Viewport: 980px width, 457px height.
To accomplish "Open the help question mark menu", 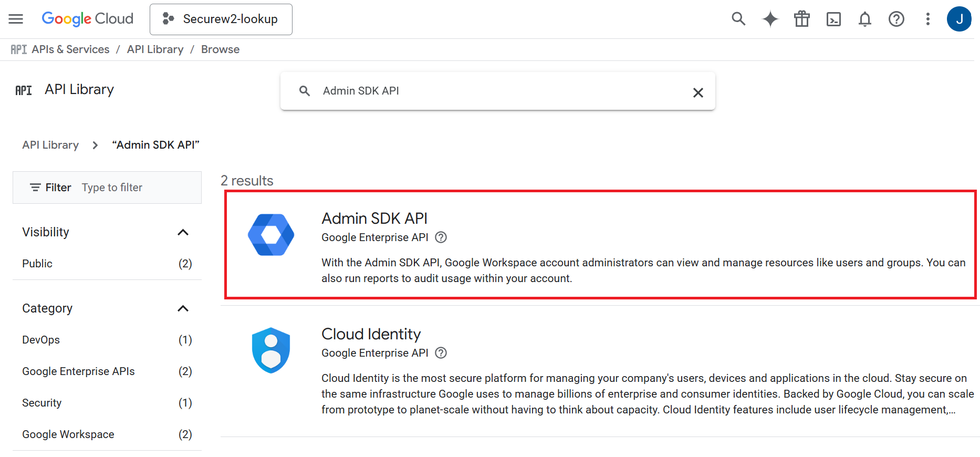I will tap(896, 19).
